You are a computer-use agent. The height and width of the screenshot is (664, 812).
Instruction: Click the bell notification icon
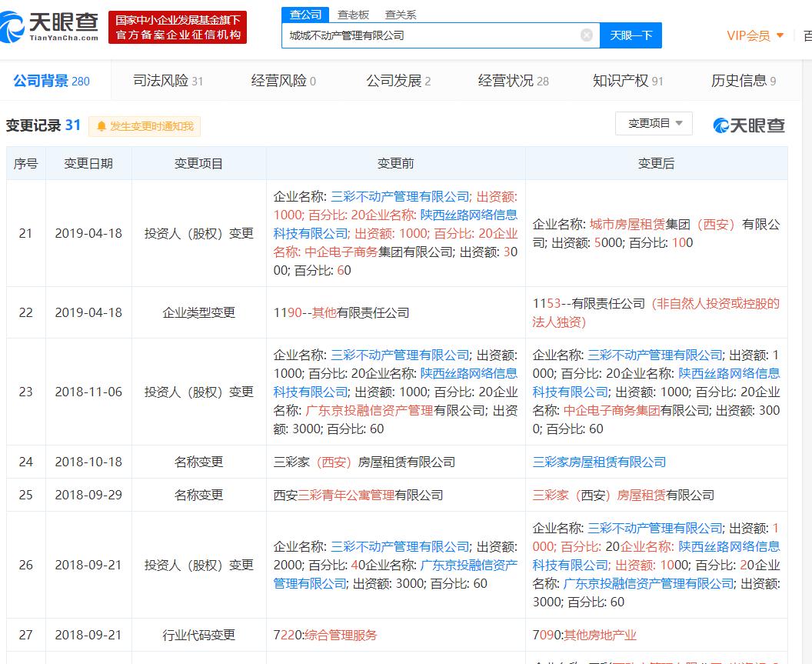tap(101, 126)
